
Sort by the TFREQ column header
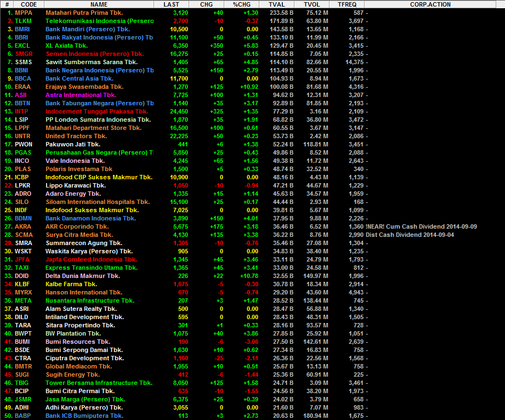347,4
